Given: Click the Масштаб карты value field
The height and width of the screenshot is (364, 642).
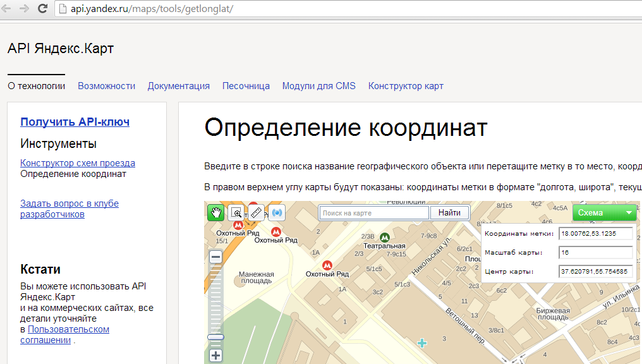Looking at the screenshot, I should coord(595,252).
